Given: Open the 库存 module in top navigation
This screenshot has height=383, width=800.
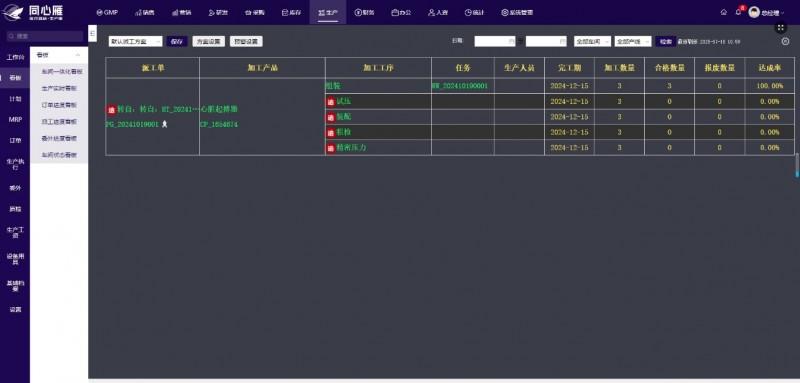Looking at the screenshot, I should pyautogui.click(x=291, y=12).
